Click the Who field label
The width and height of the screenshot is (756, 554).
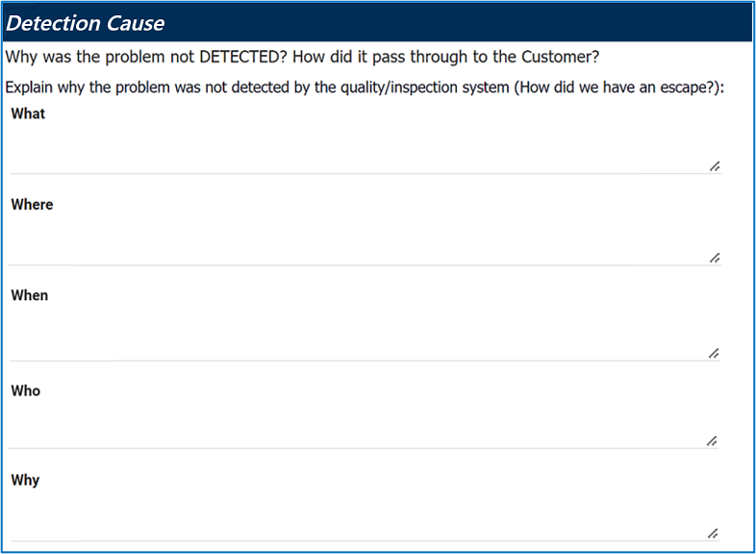(x=26, y=390)
